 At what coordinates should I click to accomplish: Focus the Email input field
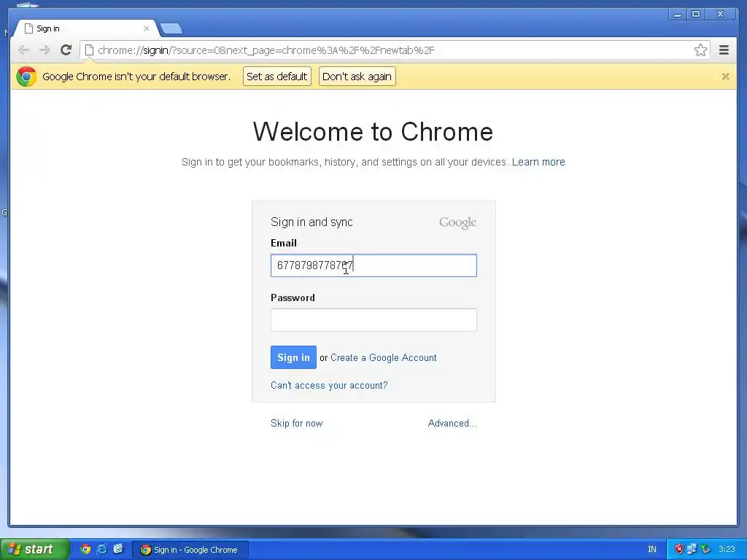(373, 265)
